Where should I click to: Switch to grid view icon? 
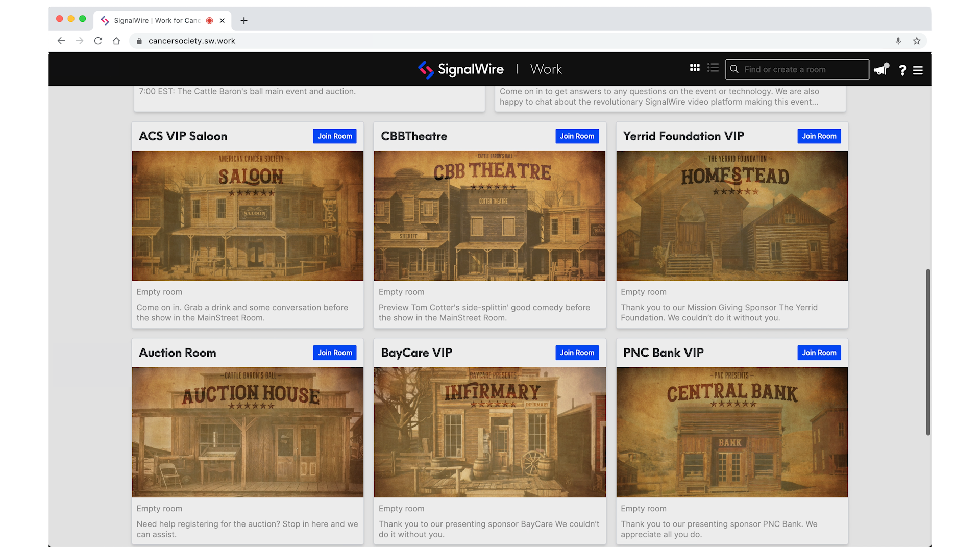[x=695, y=68]
